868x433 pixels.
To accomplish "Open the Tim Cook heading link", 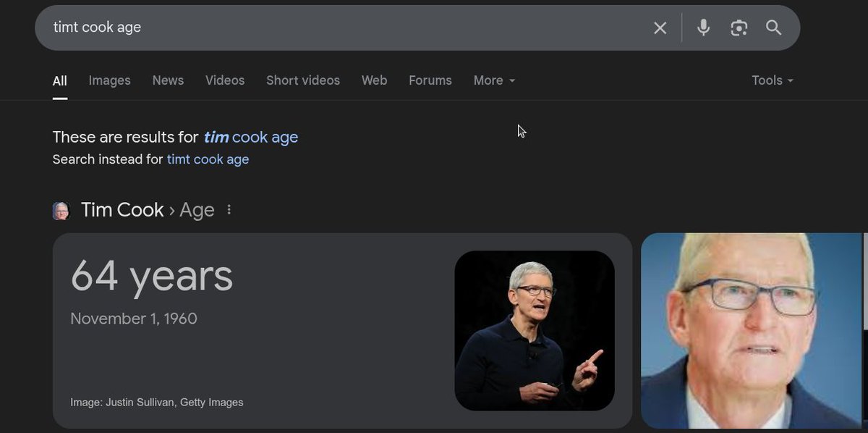I will (x=122, y=210).
